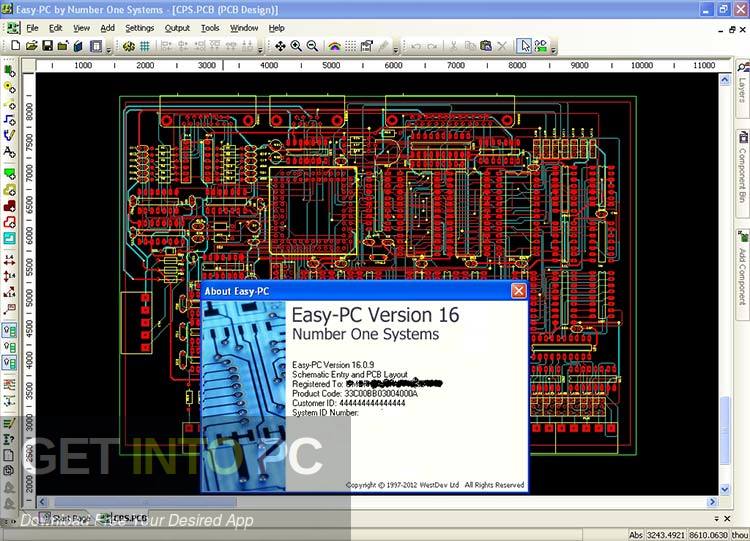
Task: Click the Easy-PC Version 16.0.9 line
Action: pos(333,365)
